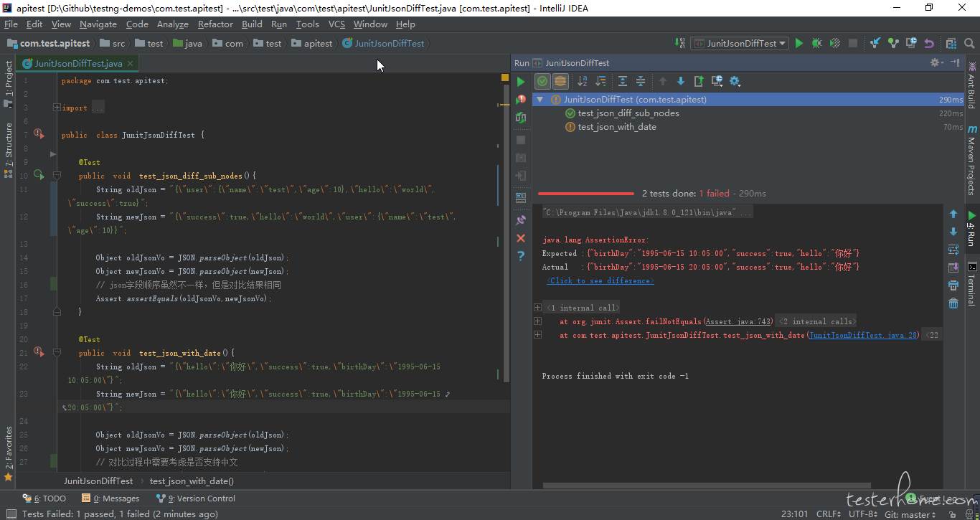
Task: Toggle Show Ignored tests filter
Action: (560, 81)
